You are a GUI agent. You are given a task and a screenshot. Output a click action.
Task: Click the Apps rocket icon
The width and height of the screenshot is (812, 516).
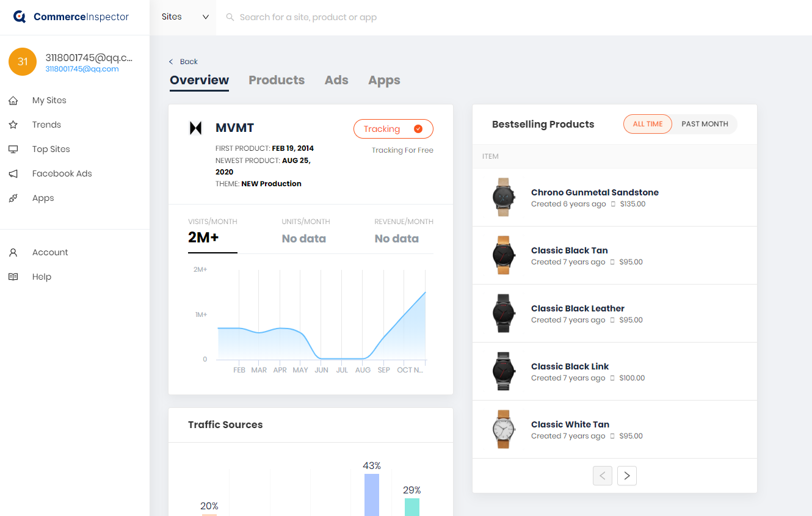coord(13,198)
